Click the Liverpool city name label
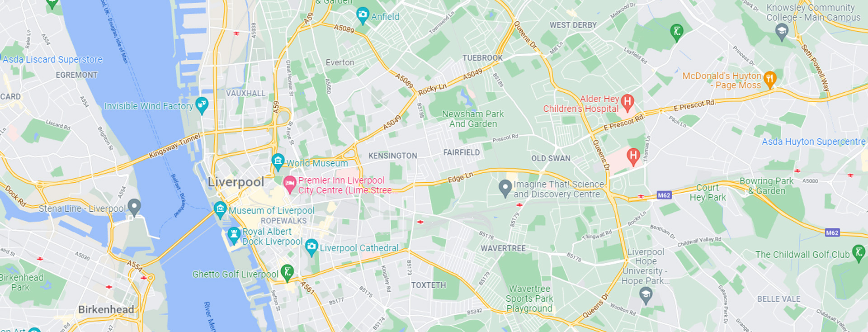 click(236, 182)
